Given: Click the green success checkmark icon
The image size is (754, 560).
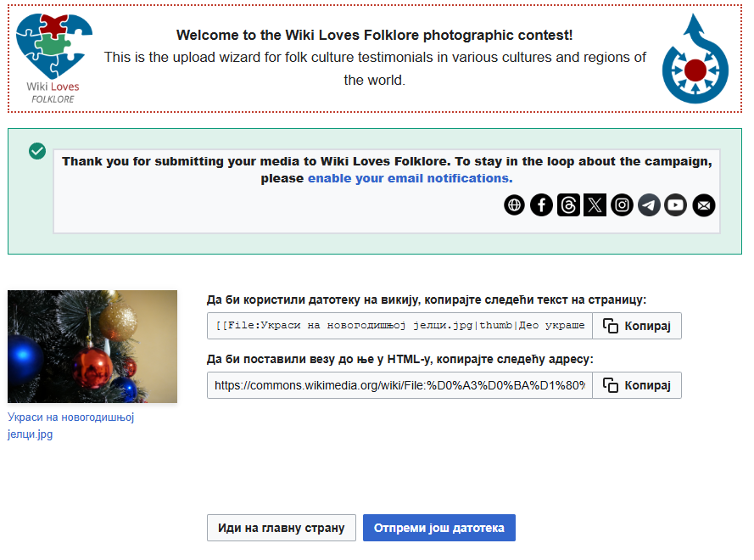Looking at the screenshot, I should [x=36, y=151].
